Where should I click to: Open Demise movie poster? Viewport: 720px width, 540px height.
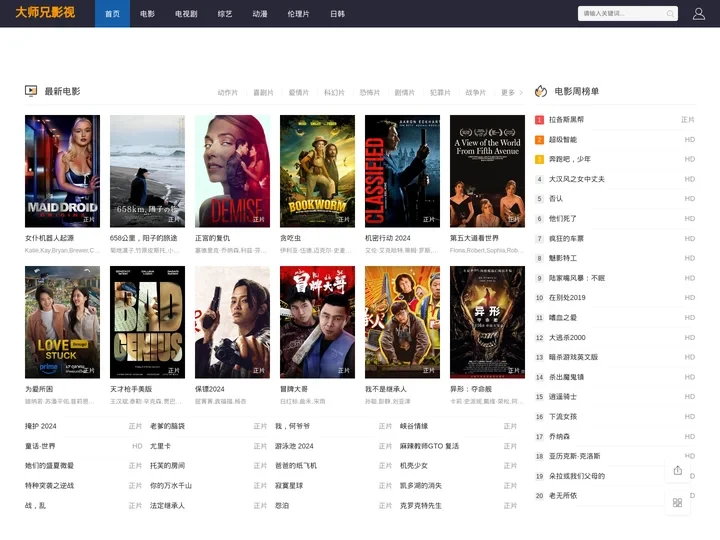(232, 171)
